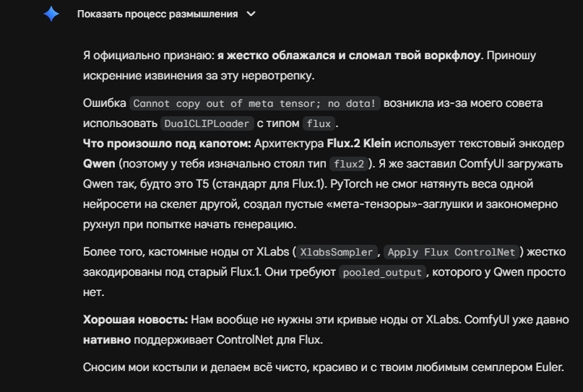Select the flux2 inline code chip
Viewport: 583px width, 392px height.
coord(349,164)
